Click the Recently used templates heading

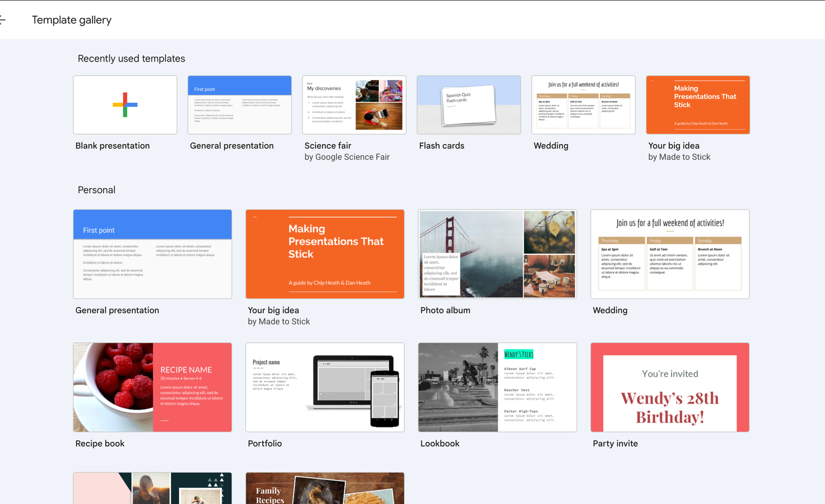131,59
